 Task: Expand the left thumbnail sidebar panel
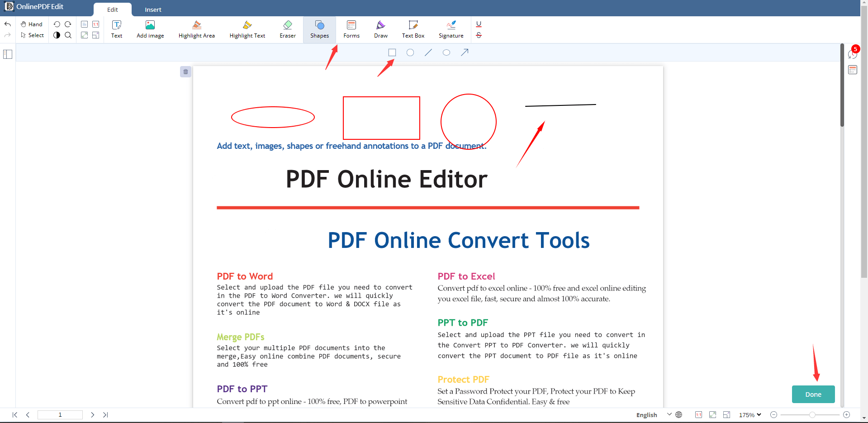point(8,54)
